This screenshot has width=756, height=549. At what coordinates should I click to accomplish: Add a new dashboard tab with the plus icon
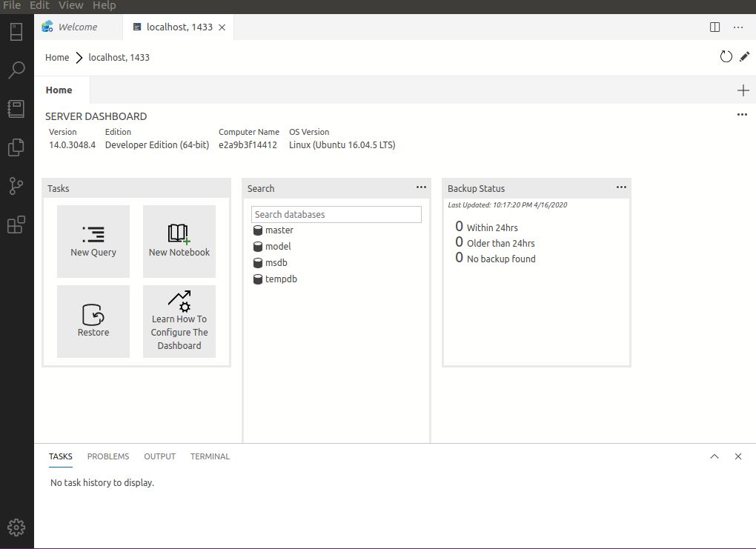click(x=743, y=90)
